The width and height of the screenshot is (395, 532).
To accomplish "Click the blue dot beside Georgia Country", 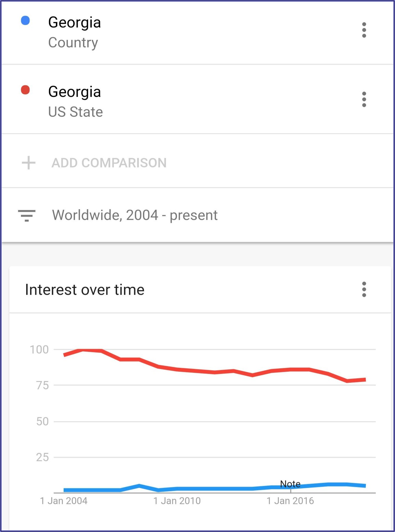I will [x=25, y=21].
